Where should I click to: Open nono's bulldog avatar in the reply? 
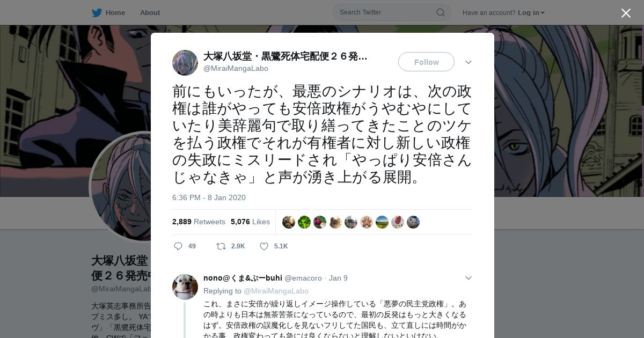(x=185, y=287)
